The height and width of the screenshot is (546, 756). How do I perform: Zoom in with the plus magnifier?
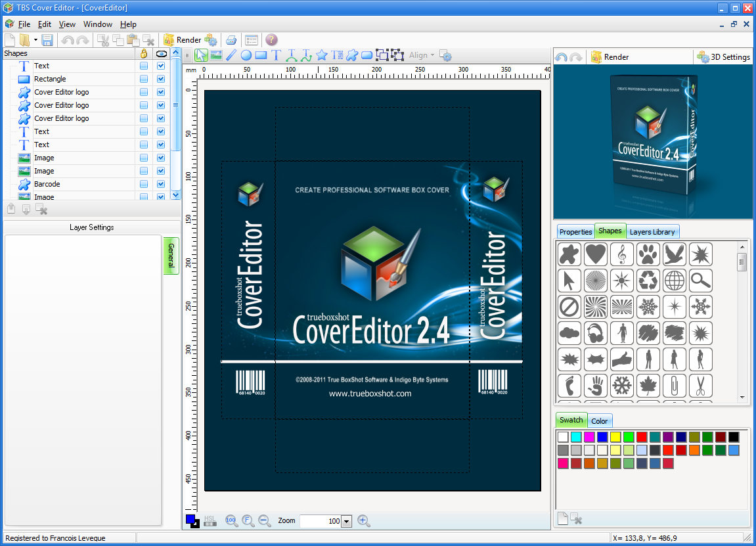[x=363, y=521]
